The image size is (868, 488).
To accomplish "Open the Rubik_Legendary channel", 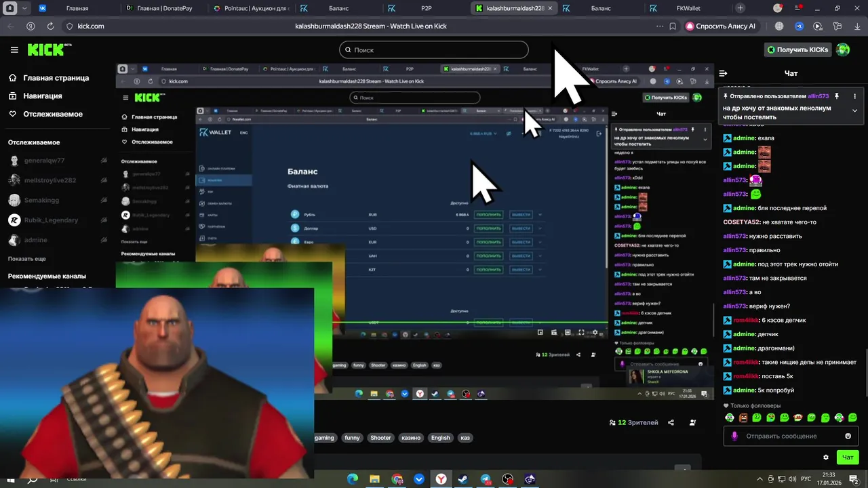I will 51,220.
